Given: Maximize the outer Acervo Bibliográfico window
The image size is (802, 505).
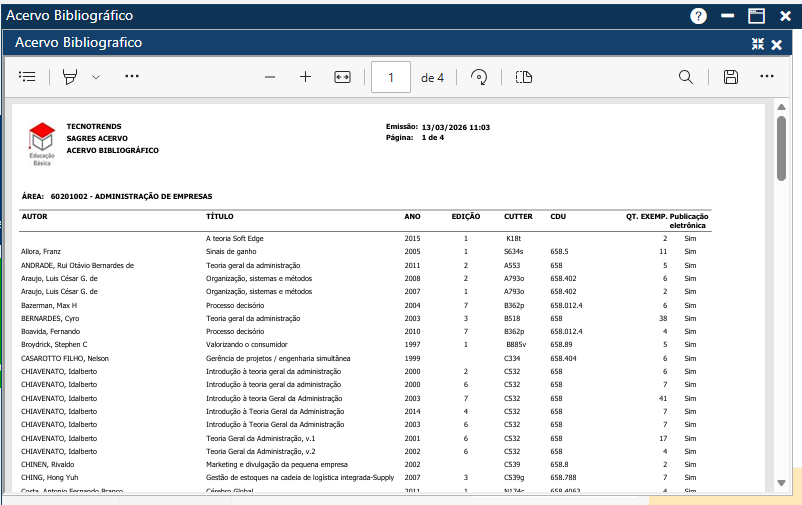Looking at the screenshot, I should coord(757,16).
